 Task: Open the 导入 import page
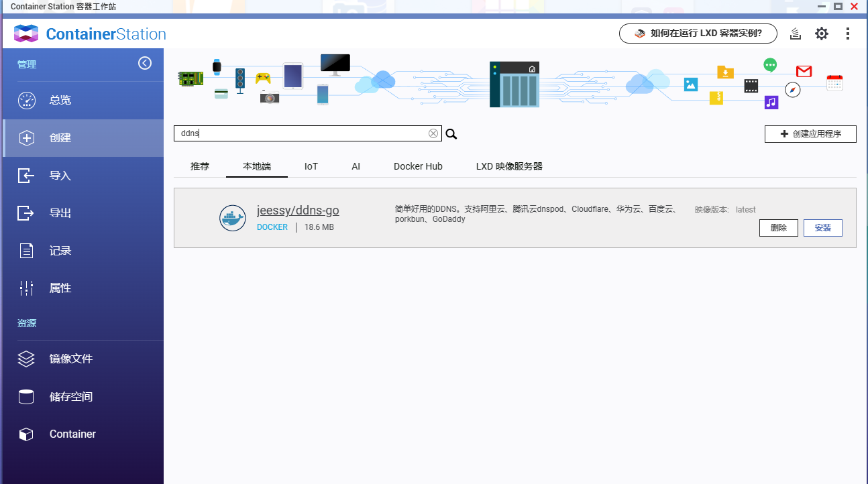(x=83, y=176)
